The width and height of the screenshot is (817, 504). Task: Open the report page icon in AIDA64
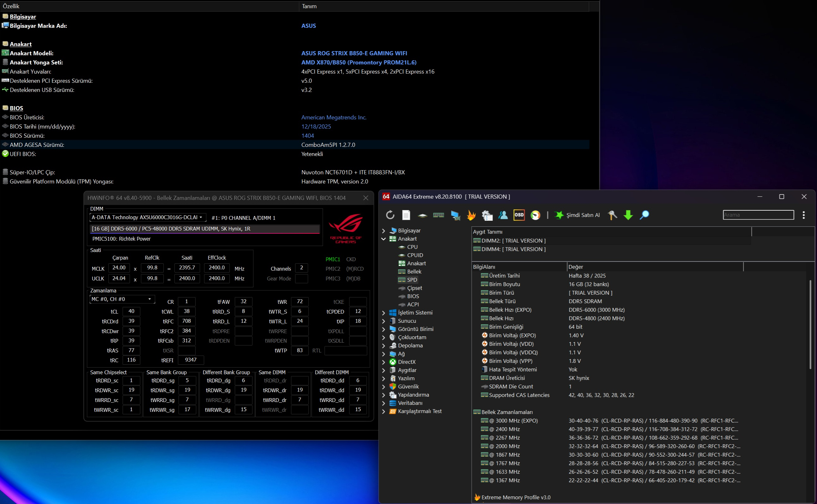[x=406, y=215]
